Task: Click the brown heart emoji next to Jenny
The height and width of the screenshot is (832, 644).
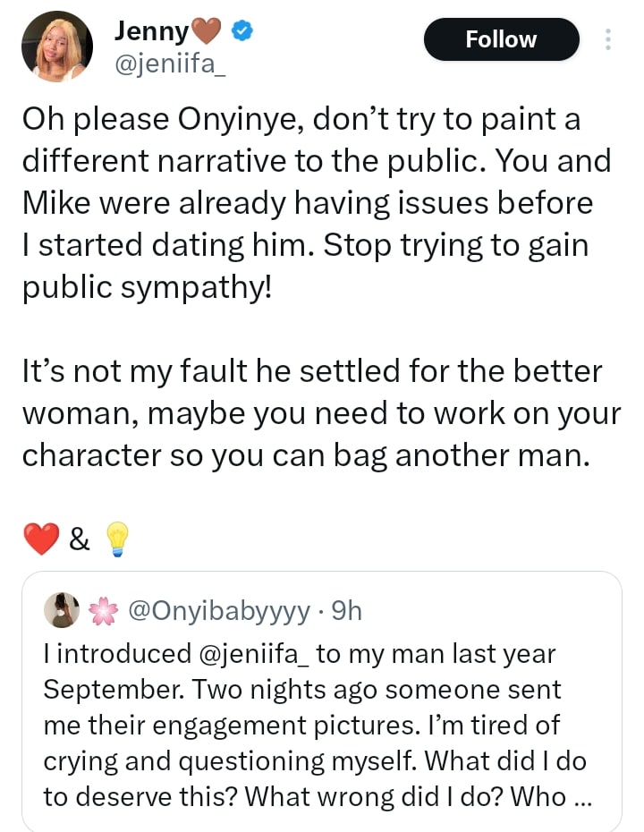Action: tap(210, 33)
